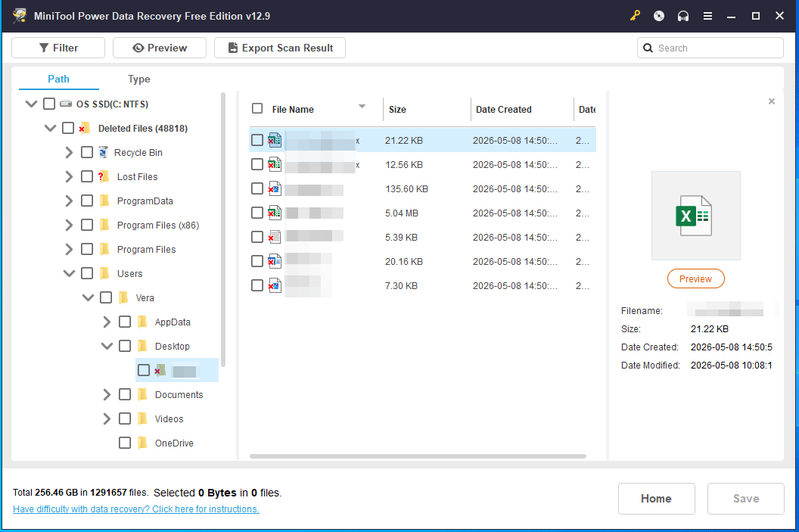Click the Deleted Files red-x folder icon
The image size is (799, 532).
tap(85, 128)
